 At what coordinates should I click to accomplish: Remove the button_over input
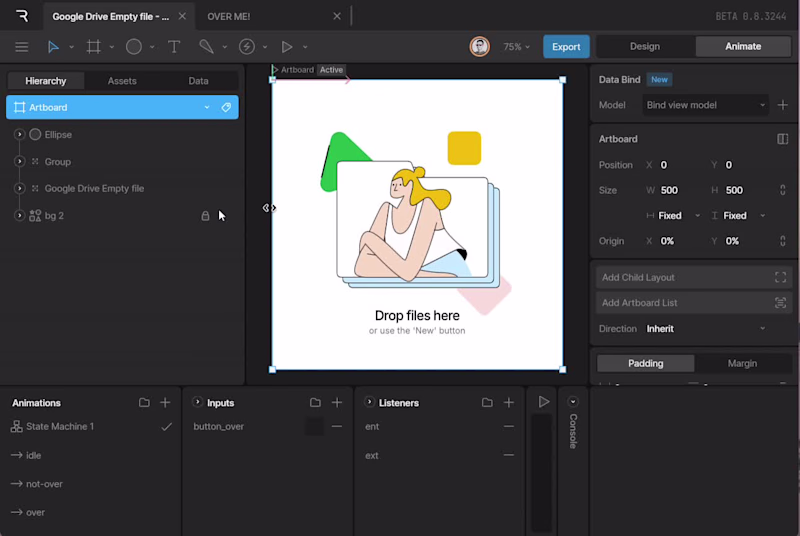click(x=337, y=426)
